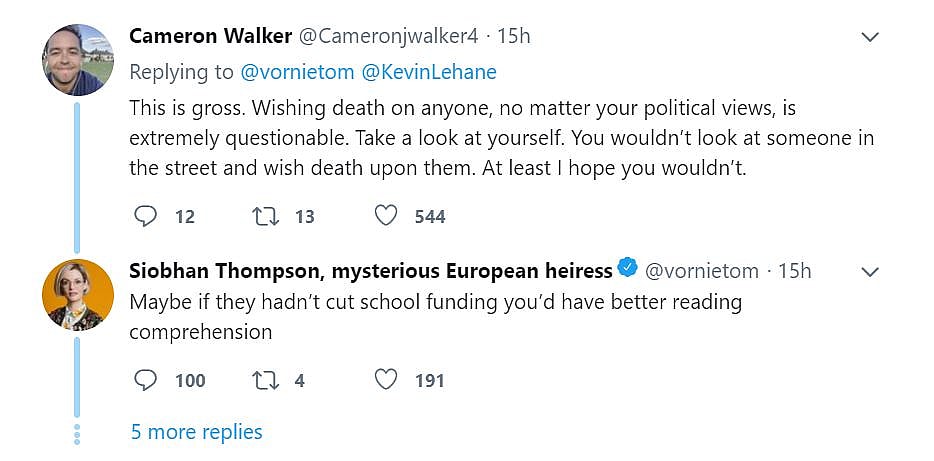Click the 15h timestamp on Cameron's tweet
Screen dimensions: 934x461
tap(513, 37)
